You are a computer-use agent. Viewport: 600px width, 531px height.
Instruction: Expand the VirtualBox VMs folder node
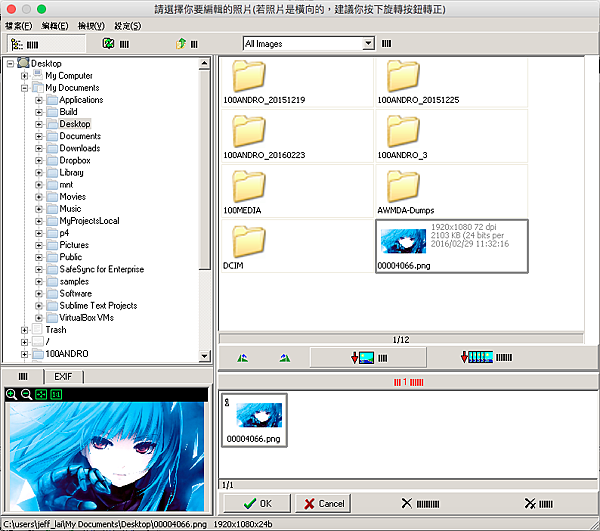point(39,318)
